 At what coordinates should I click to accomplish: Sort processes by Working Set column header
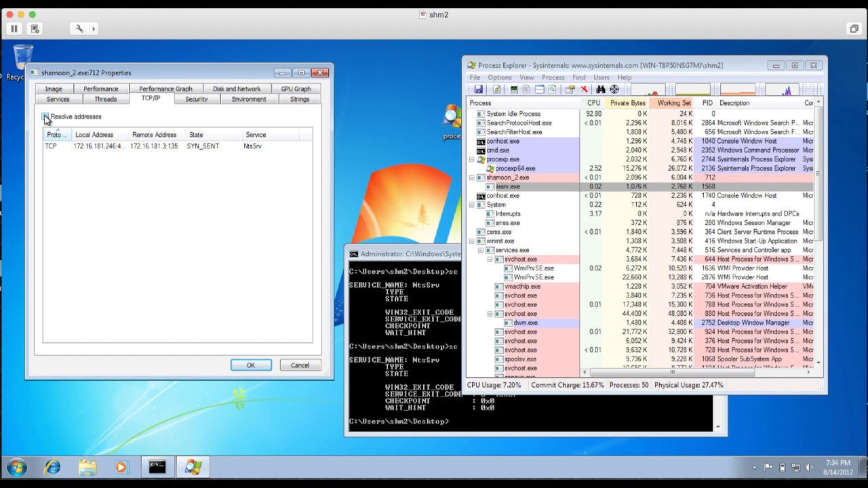click(x=673, y=103)
